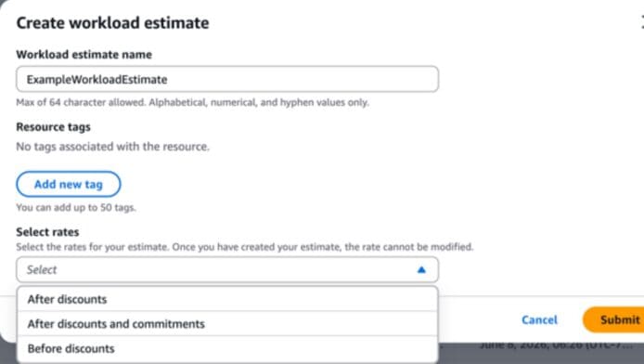Add a new tag to the resource
The width and height of the screenshot is (644, 364).
(x=69, y=184)
